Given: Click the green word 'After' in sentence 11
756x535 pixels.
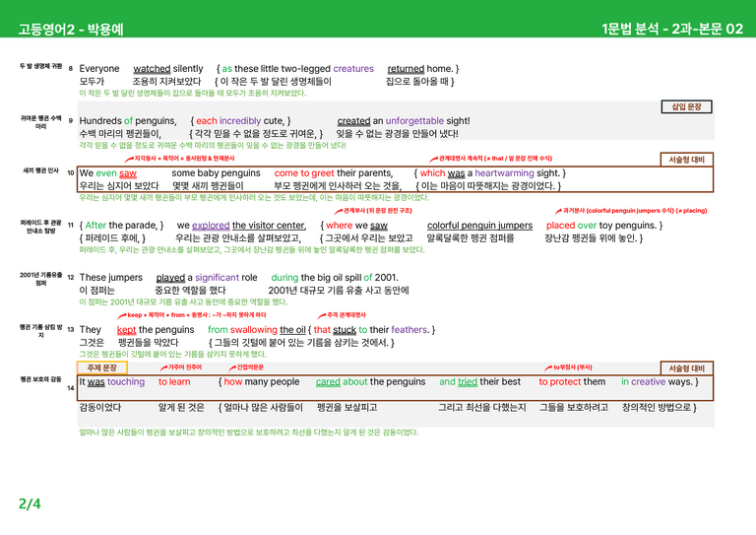Looking at the screenshot, I should click(95, 225).
